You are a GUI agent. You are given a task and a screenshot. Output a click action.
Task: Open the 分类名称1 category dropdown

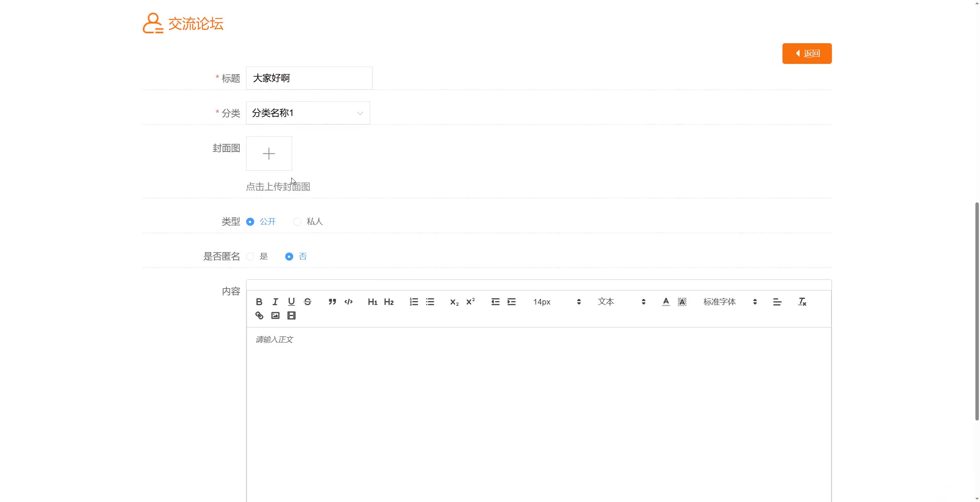(308, 113)
